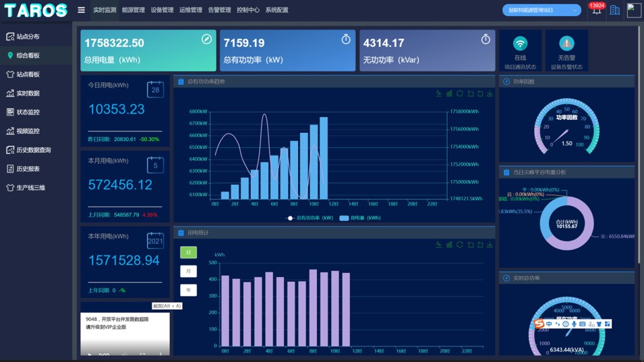Open 历史数据查询 from the sidebar

pos(33,150)
